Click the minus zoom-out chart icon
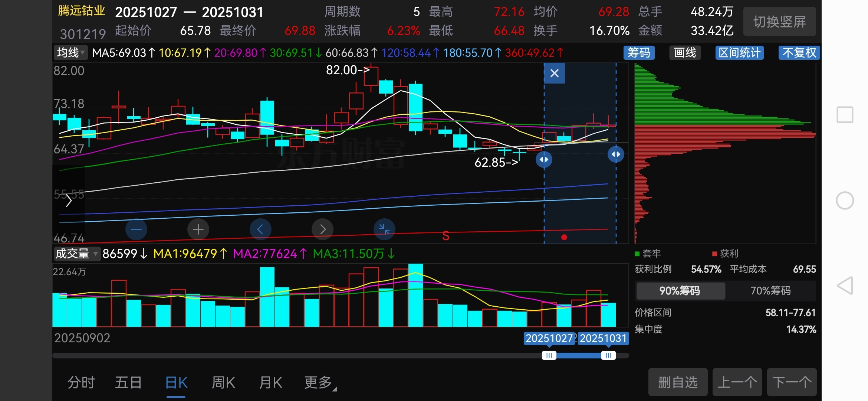 click(x=136, y=229)
